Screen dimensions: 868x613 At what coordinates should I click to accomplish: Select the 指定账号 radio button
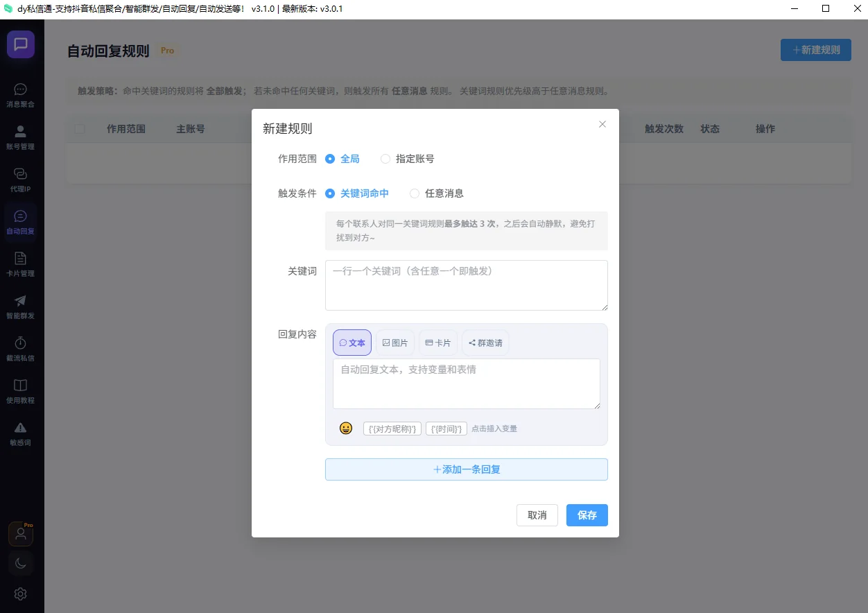click(x=408, y=159)
